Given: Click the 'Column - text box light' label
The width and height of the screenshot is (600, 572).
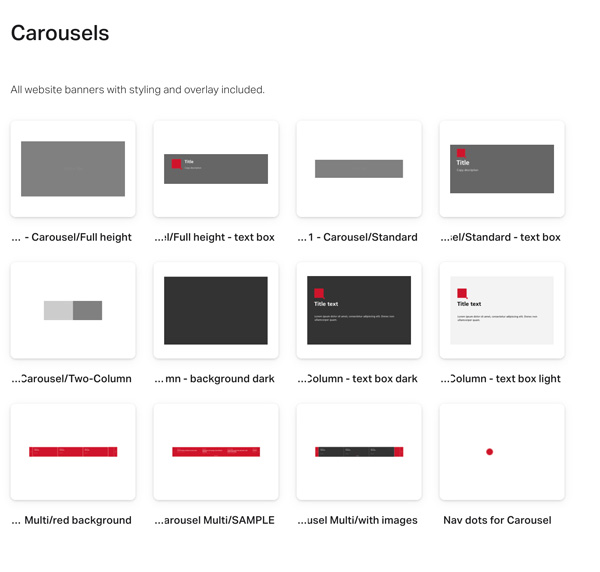Looking at the screenshot, I should (x=501, y=379).
